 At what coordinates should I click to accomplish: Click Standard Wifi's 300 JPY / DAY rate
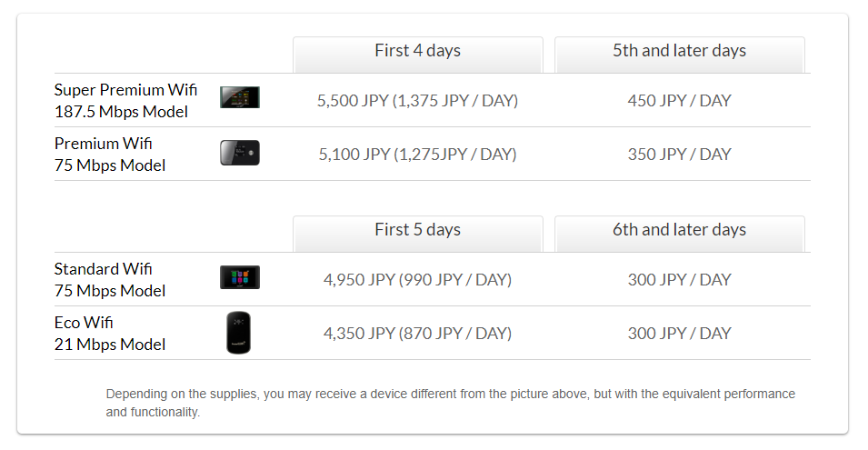[679, 280]
